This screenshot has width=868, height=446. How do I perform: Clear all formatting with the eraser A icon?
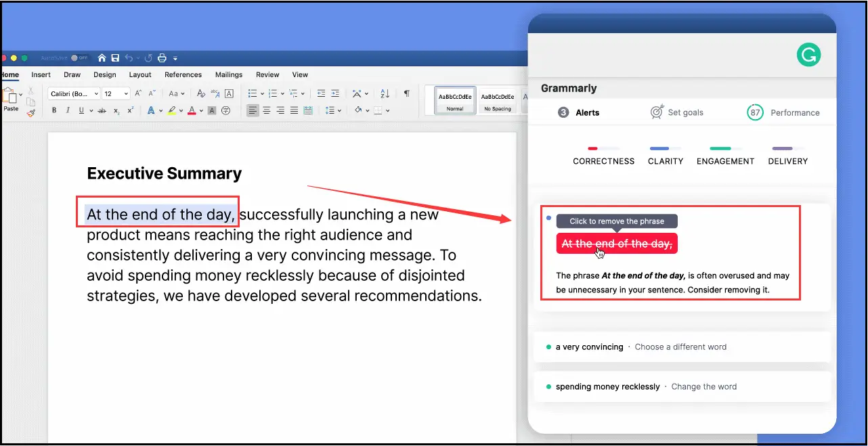pyautogui.click(x=201, y=93)
